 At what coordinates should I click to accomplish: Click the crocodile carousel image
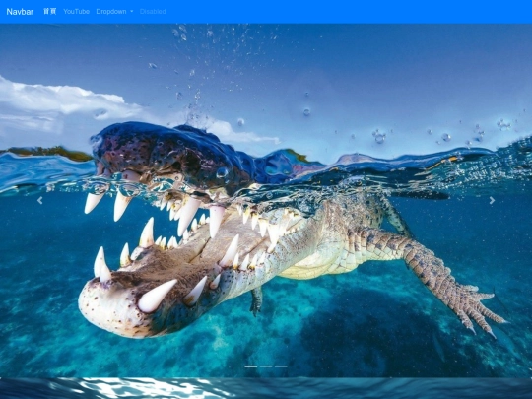click(266, 200)
